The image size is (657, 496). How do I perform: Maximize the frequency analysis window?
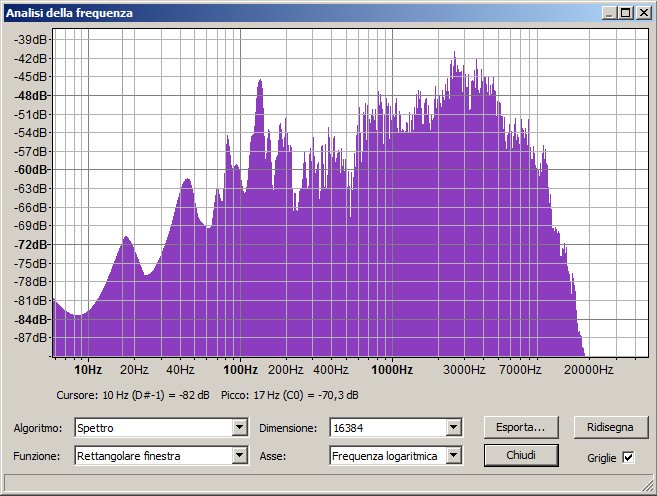(x=626, y=13)
